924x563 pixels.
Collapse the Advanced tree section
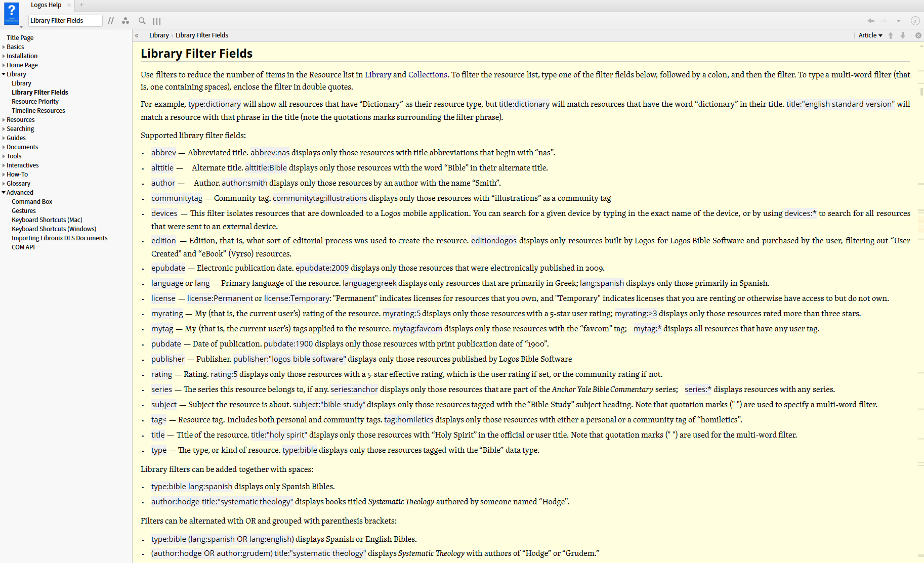[4, 193]
